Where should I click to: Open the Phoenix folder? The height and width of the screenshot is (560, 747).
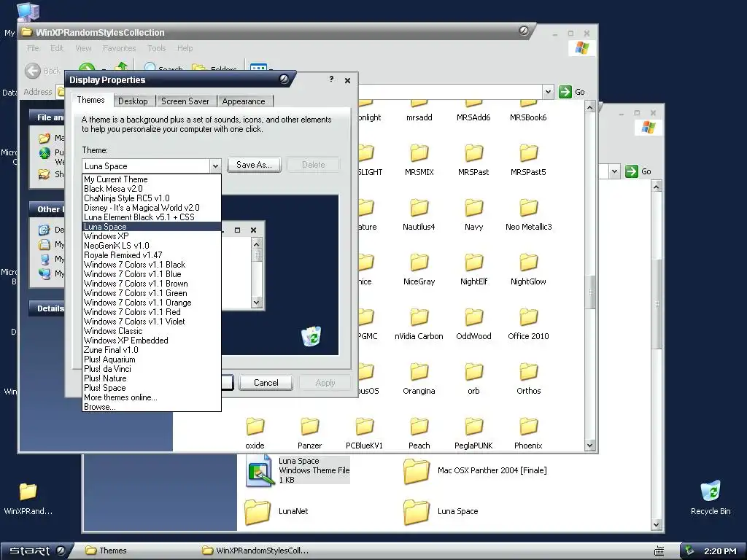pyautogui.click(x=528, y=427)
